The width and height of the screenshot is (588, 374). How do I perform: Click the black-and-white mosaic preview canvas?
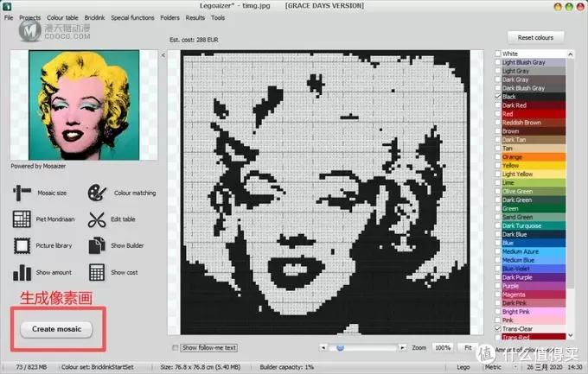[325, 193]
